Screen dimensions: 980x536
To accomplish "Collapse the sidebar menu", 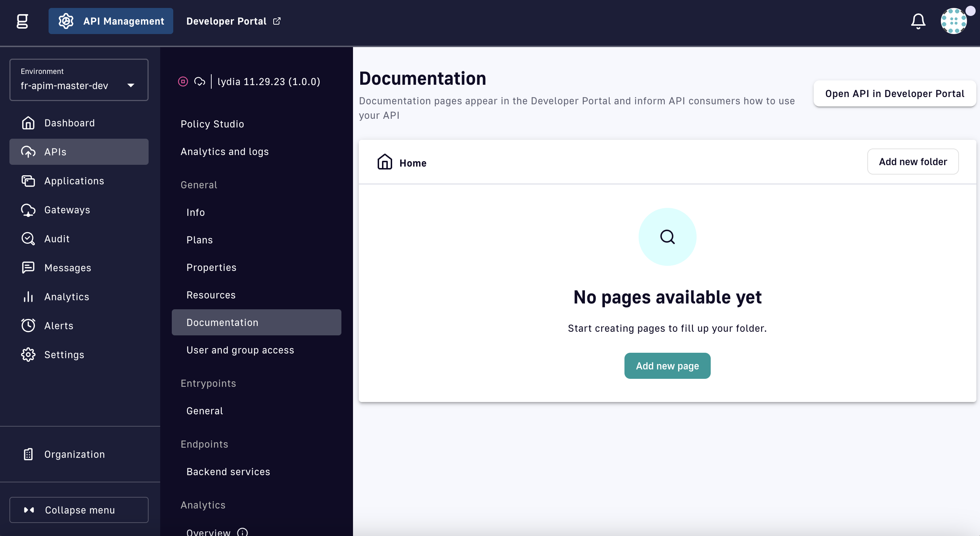I will 79,510.
